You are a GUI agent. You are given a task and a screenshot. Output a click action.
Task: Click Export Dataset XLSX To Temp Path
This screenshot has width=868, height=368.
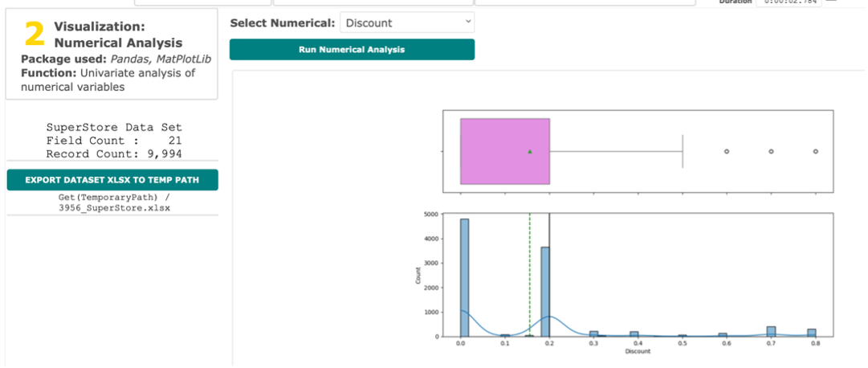click(112, 179)
